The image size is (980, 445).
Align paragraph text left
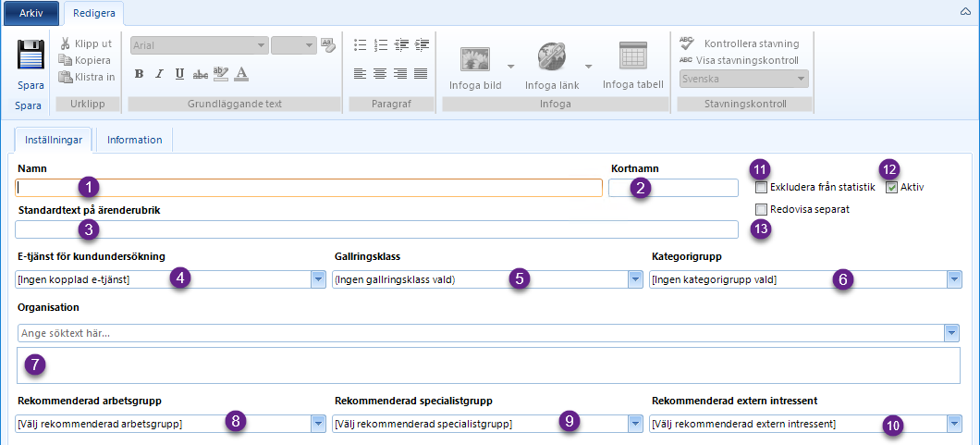coord(360,74)
